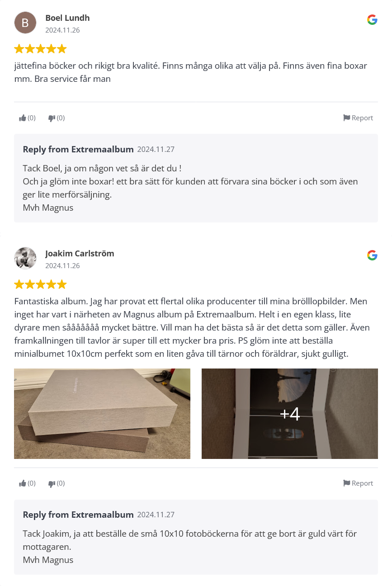392x586 pixels.
Task: Open Boel Lundh's avatar with letter B
Action: pos(25,23)
